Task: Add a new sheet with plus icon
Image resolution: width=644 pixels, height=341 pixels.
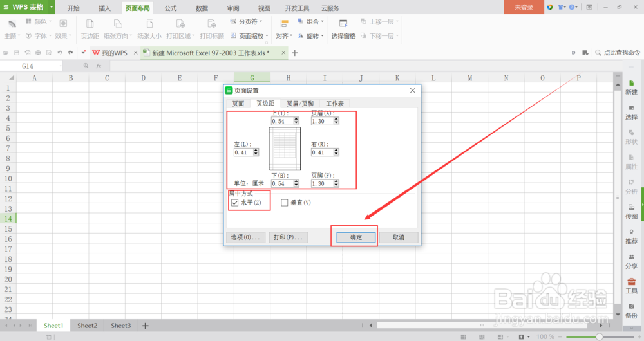Action: 145,326
